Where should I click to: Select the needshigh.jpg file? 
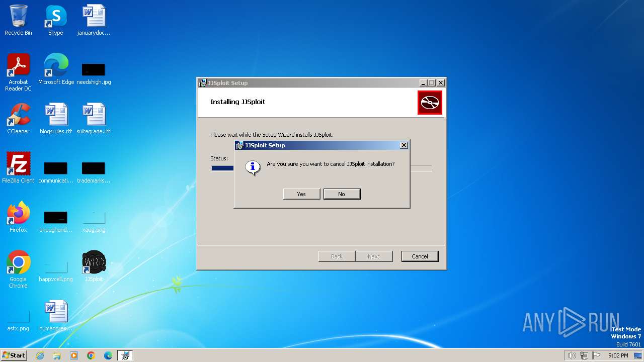point(94,73)
